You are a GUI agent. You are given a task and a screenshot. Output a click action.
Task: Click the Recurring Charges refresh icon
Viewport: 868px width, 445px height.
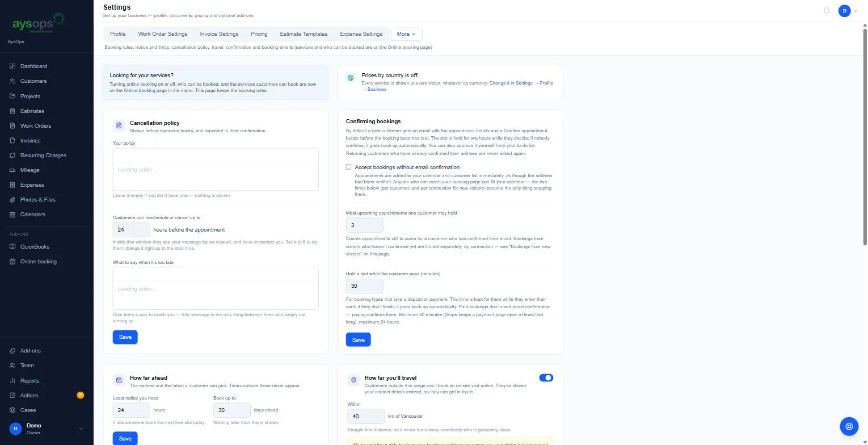[x=12, y=155]
